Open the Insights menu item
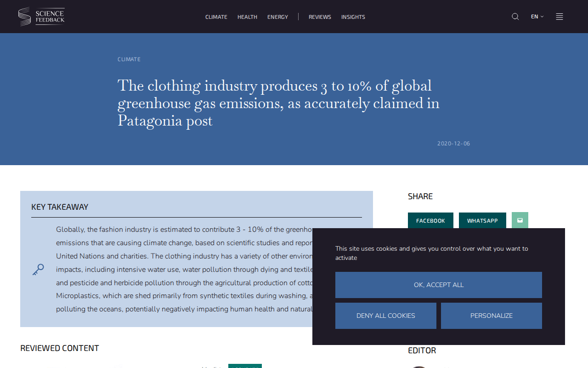Viewport: 588px width, 368px height. pyautogui.click(x=353, y=17)
